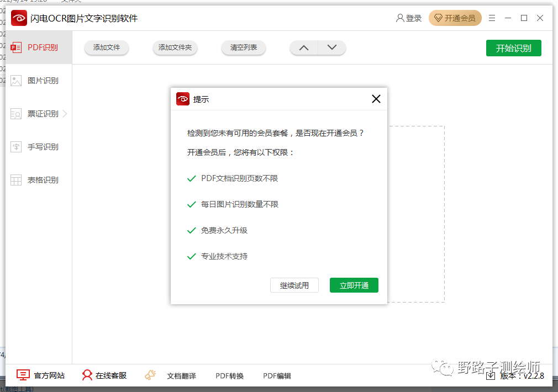Click the version download icon

point(491,376)
